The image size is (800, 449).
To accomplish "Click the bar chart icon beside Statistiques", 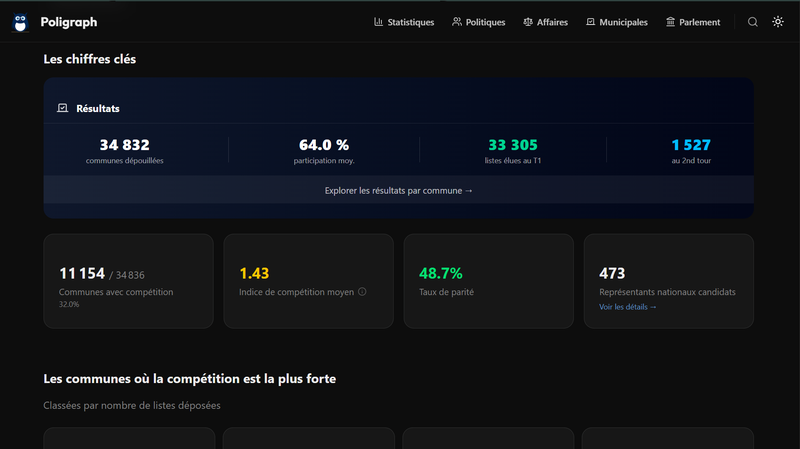I will click(x=379, y=22).
